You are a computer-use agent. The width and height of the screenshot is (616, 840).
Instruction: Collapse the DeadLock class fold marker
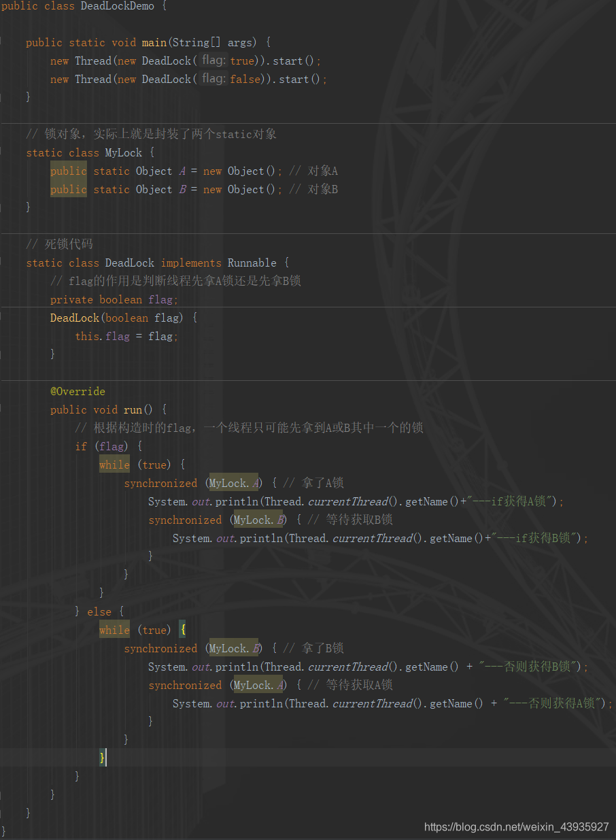[3, 263]
